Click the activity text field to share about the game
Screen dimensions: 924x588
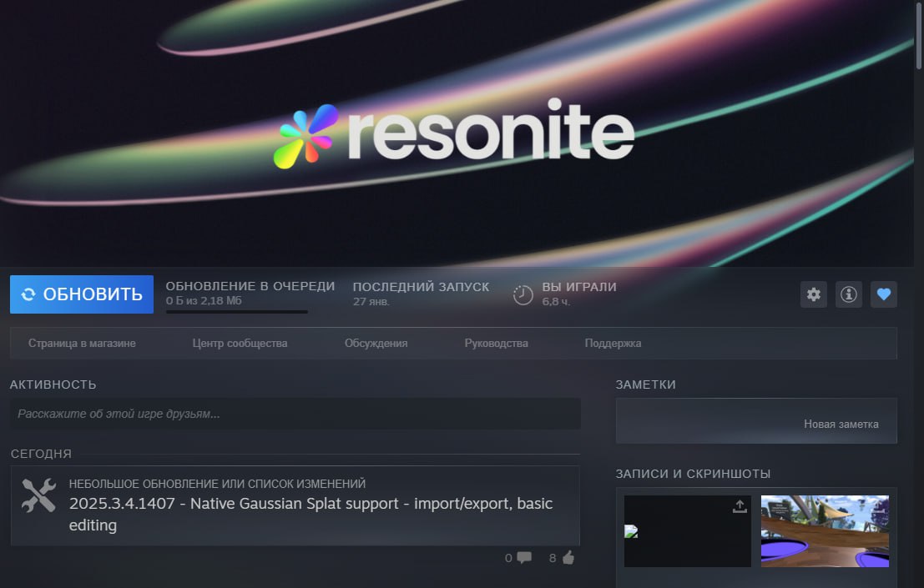point(295,413)
